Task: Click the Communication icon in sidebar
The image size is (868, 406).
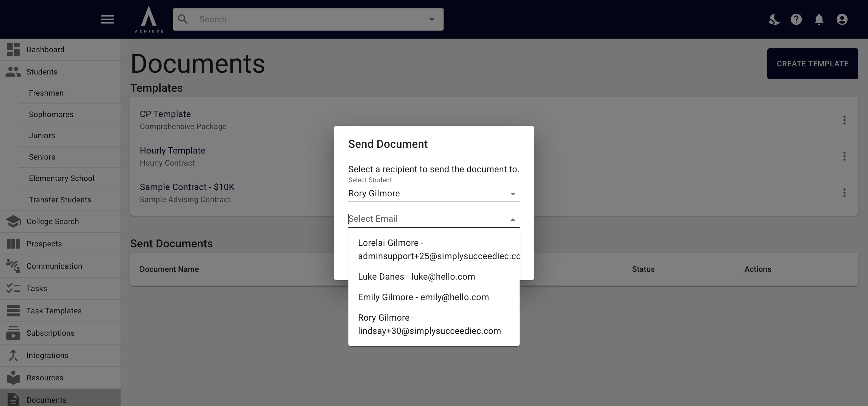Action: tap(13, 266)
